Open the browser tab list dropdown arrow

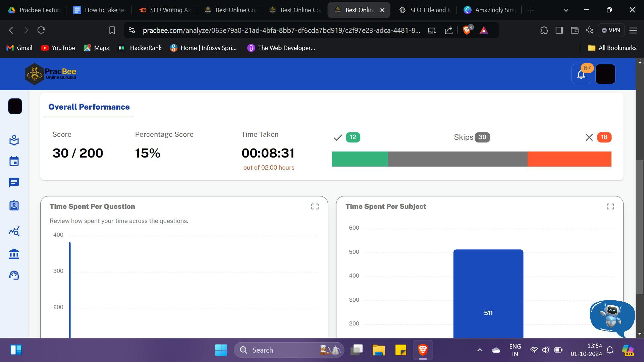pos(566,10)
